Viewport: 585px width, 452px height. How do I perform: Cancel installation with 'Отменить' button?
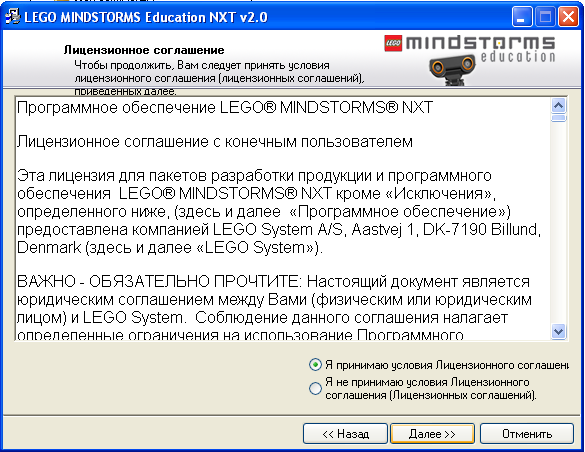click(x=527, y=434)
